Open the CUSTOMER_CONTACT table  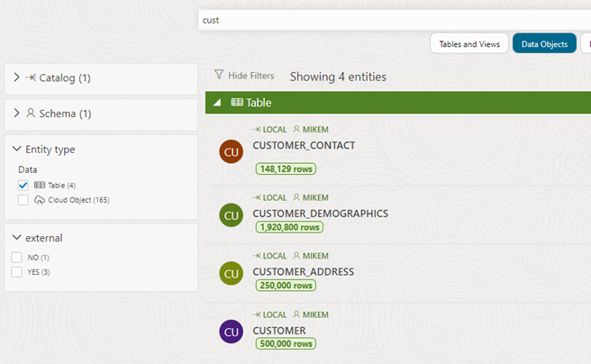click(304, 145)
